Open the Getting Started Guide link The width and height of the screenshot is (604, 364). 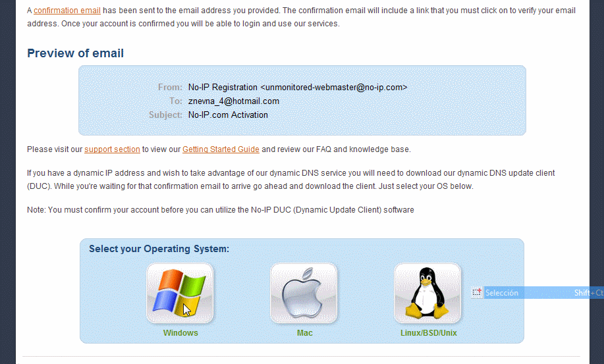[221, 149]
